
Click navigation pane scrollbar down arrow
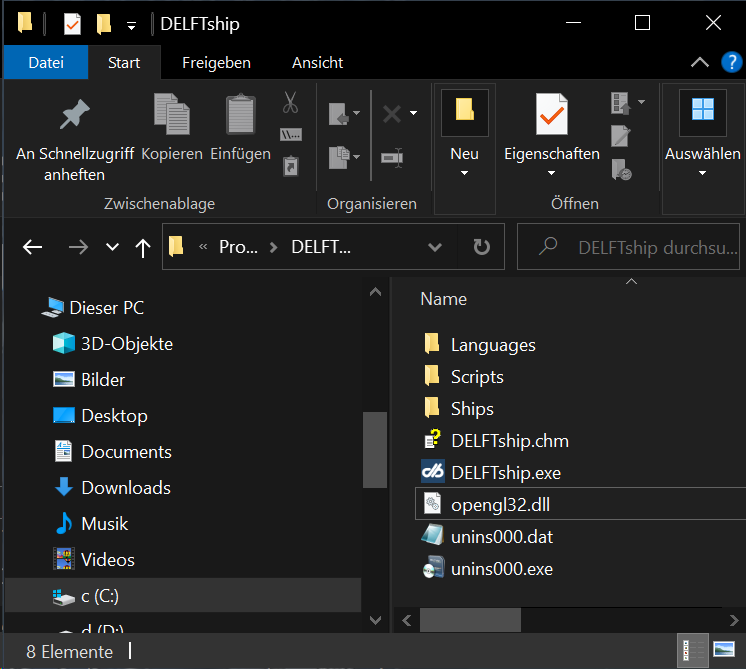pyautogui.click(x=375, y=620)
